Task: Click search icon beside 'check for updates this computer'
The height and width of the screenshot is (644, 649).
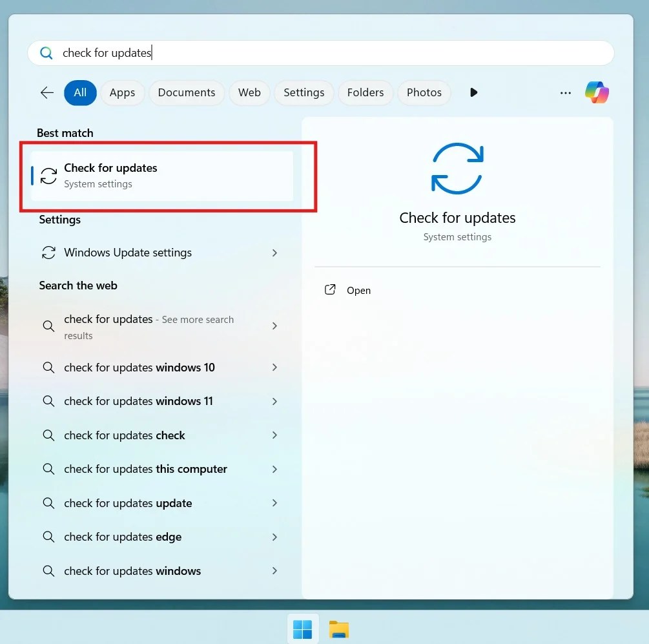Action: point(48,469)
